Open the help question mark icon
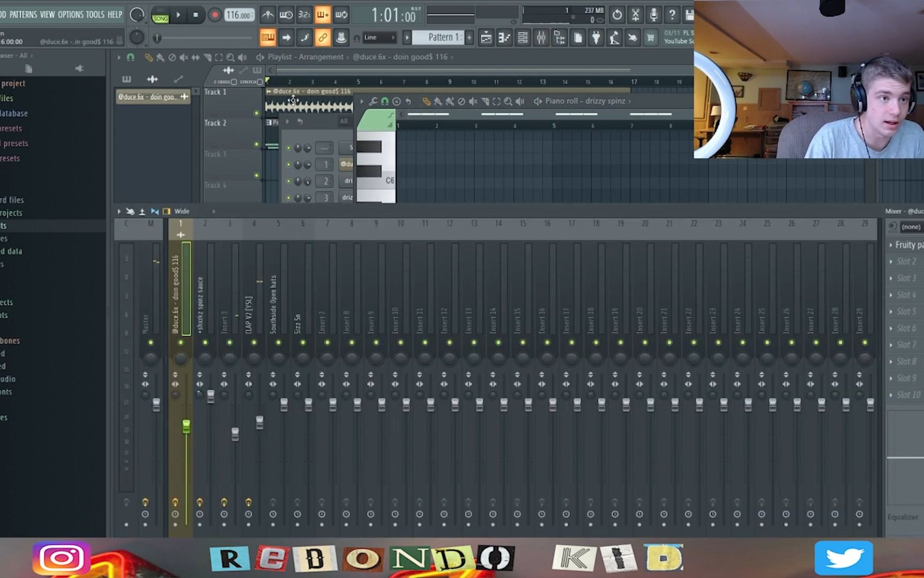The image size is (924, 578). point(672,15)
